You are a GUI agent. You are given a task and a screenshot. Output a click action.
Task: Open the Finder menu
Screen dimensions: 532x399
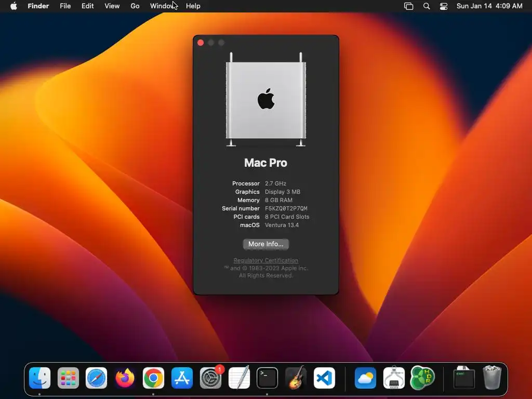pos(38,6)
